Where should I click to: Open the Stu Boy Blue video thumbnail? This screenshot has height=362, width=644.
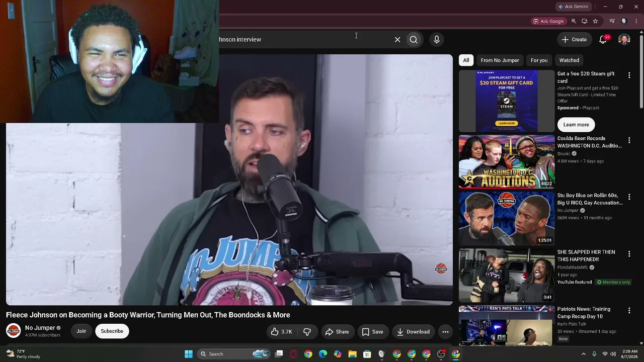(507, 218)
